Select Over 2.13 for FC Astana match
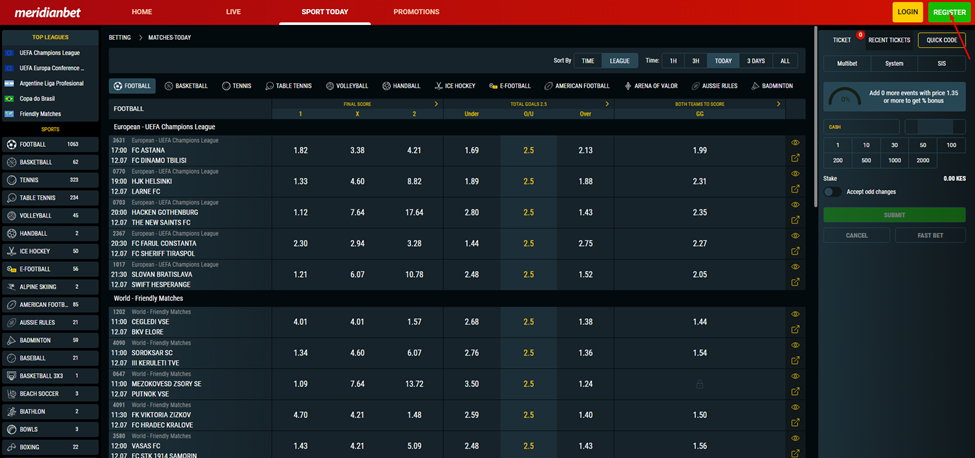The width and height of the screenshot is (975, 458). [585, 150]
